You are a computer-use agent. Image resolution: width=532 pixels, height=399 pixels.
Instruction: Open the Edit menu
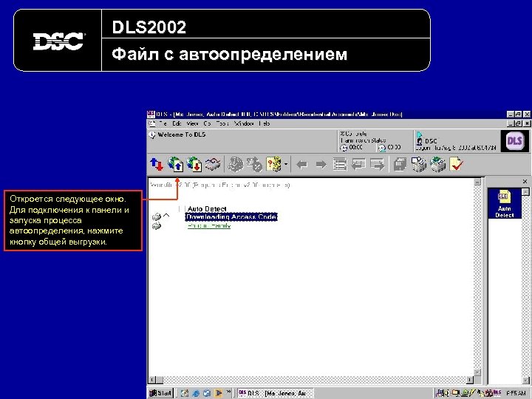177,124
